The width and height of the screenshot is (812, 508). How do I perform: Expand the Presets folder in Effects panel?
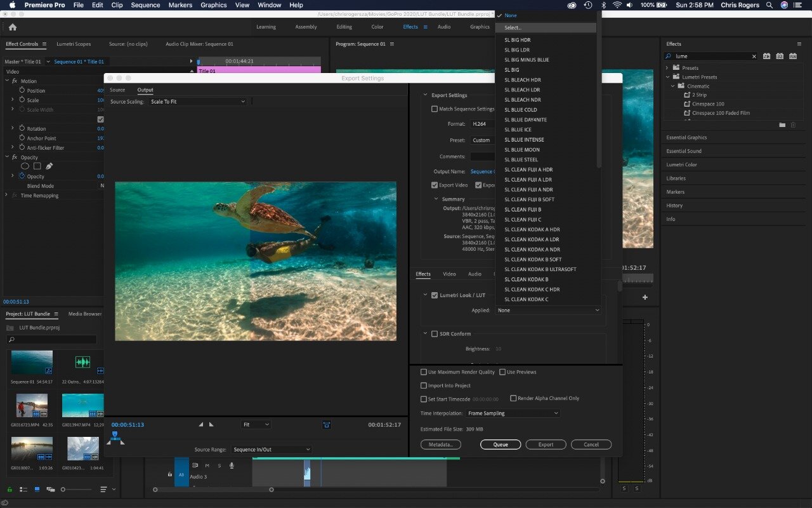pos(667,68)
